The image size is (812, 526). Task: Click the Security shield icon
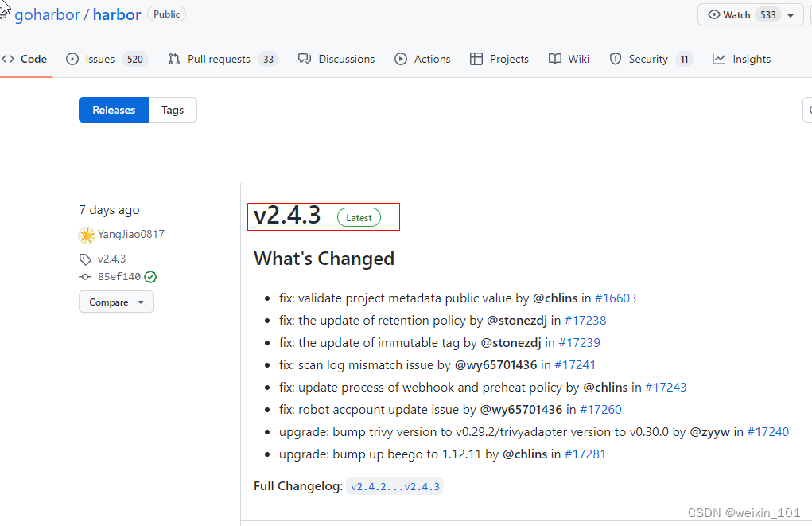coord(616,59)
